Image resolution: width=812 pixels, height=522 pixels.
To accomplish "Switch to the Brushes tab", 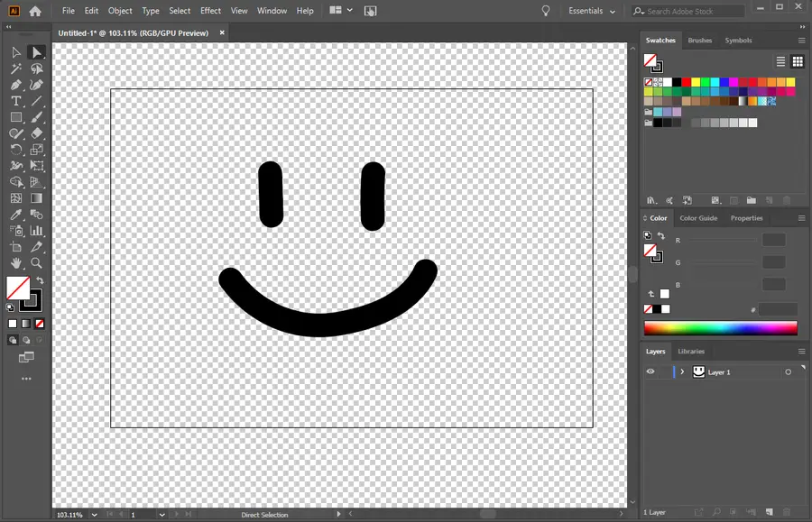I will pos(699,41).
